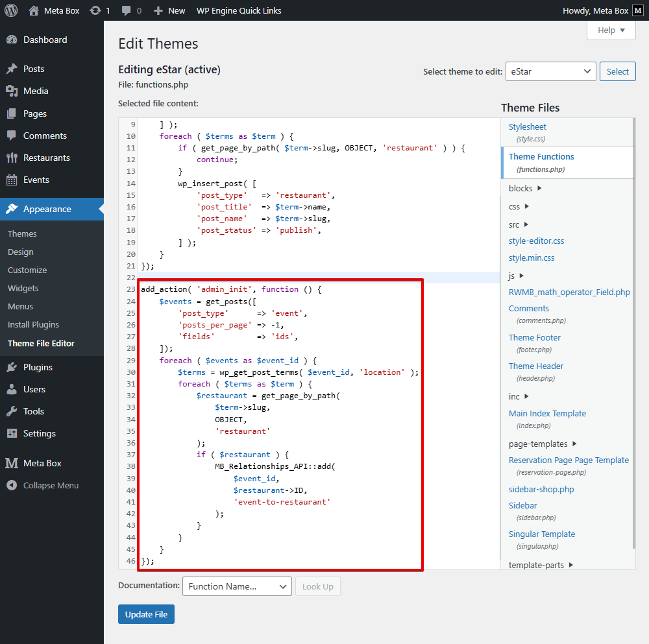Open the Theme Functions file link
649x644 pixels.
(541, 157)
